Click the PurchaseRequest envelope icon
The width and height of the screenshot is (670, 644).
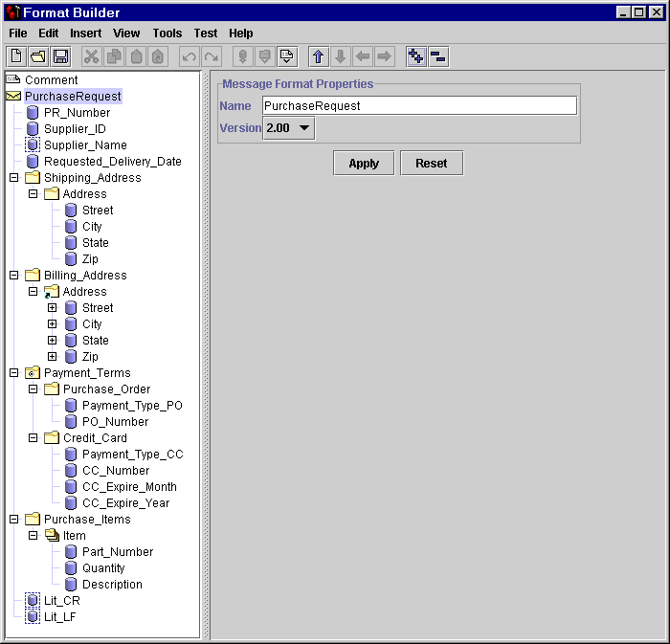click(13, 96)
